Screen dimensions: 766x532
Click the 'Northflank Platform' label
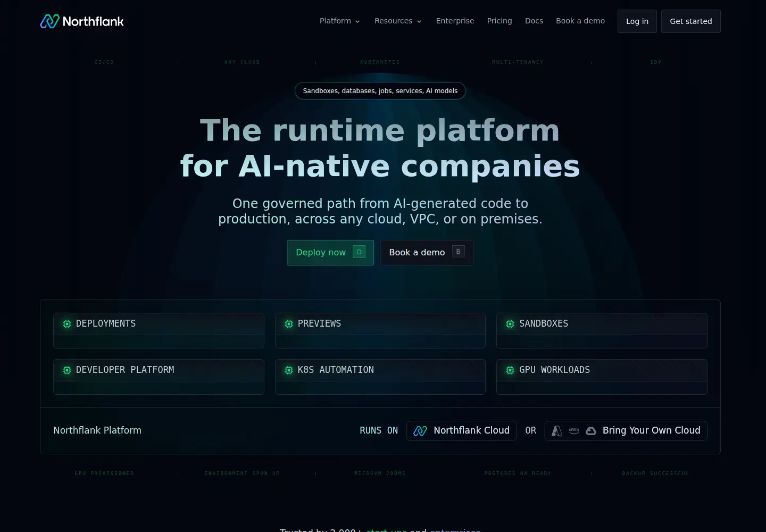[97, 430]
